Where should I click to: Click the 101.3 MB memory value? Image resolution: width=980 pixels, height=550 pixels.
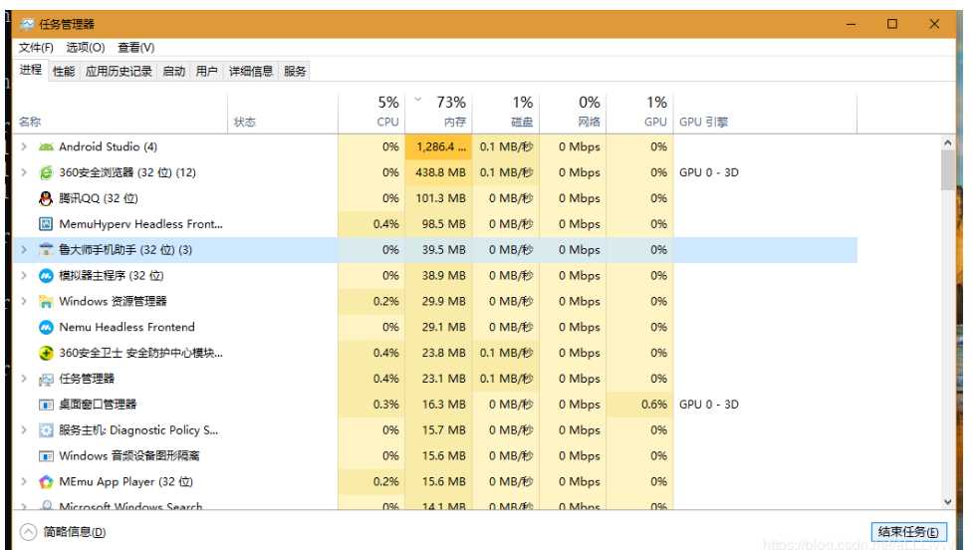tap(440, 198)
